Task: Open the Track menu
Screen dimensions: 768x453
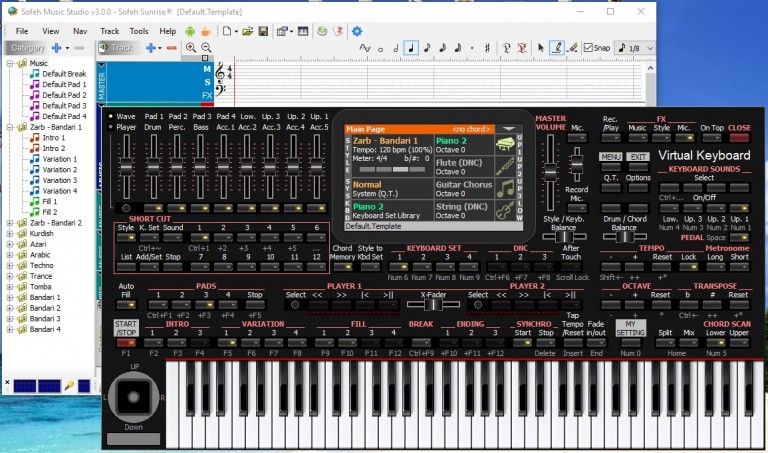Action: point(110,31)
